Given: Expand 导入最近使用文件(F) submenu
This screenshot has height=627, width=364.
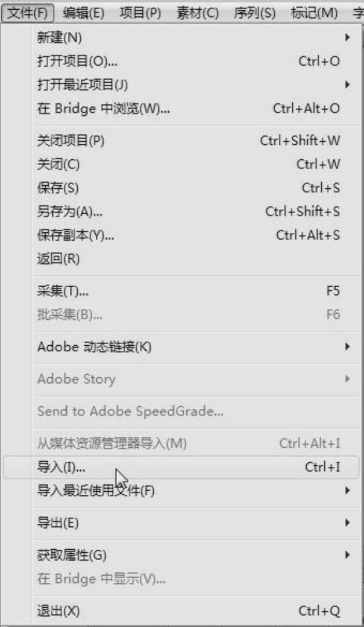Looking at the screenshot, I should [x=96, y=491].
